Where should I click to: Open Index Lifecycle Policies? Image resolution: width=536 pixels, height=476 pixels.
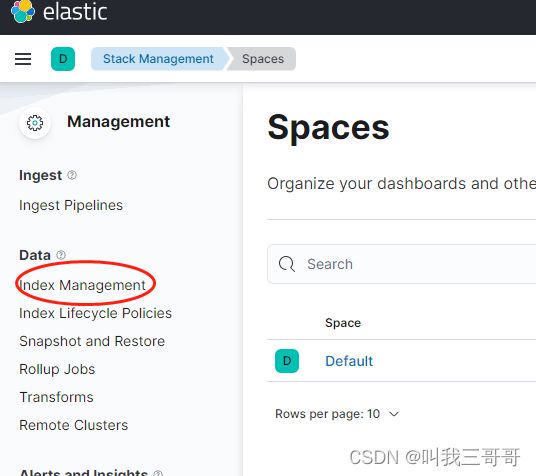[95, 313]
